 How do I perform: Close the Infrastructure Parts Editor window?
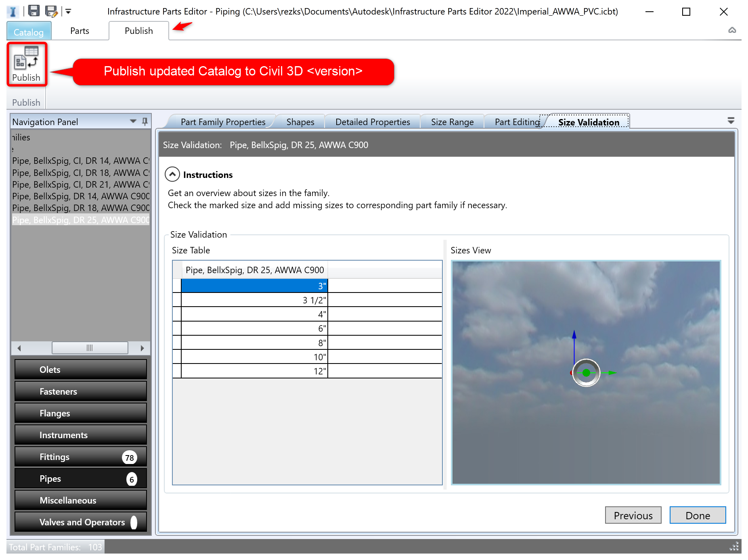(x=723, y=12)
